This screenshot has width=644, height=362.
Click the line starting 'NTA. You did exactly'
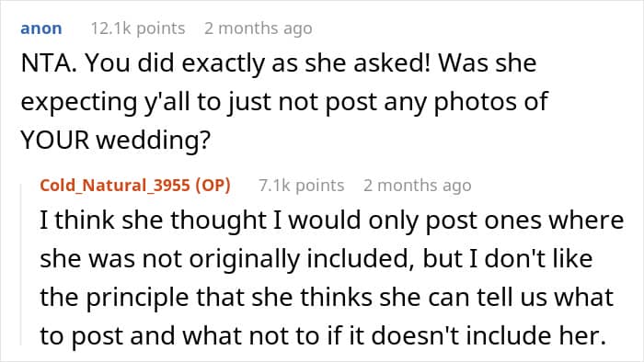[279, 63]
